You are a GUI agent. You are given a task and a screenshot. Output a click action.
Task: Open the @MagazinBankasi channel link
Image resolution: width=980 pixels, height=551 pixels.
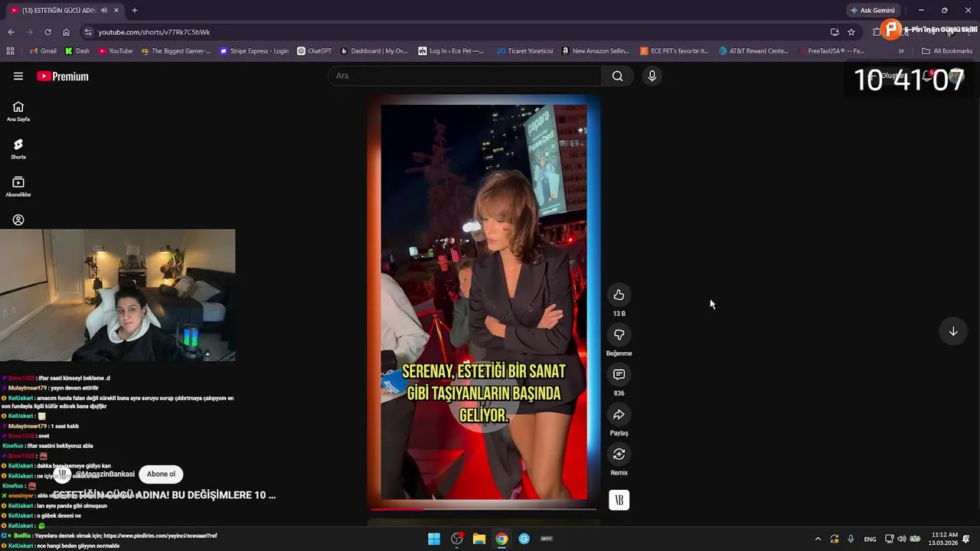coord(105,474)
